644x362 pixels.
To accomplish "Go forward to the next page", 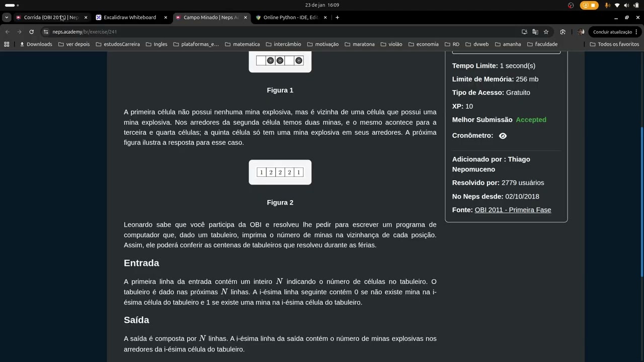I will 19,32.
